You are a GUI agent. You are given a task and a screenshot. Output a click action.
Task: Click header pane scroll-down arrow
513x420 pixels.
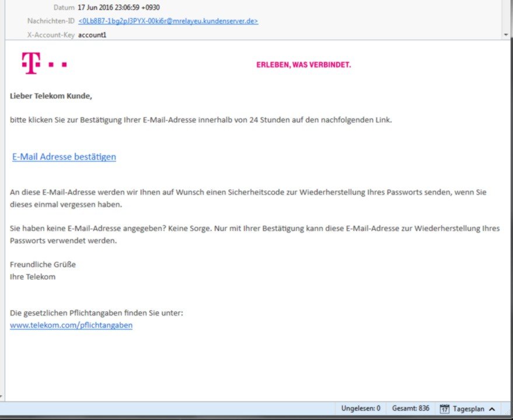(506, 34)
